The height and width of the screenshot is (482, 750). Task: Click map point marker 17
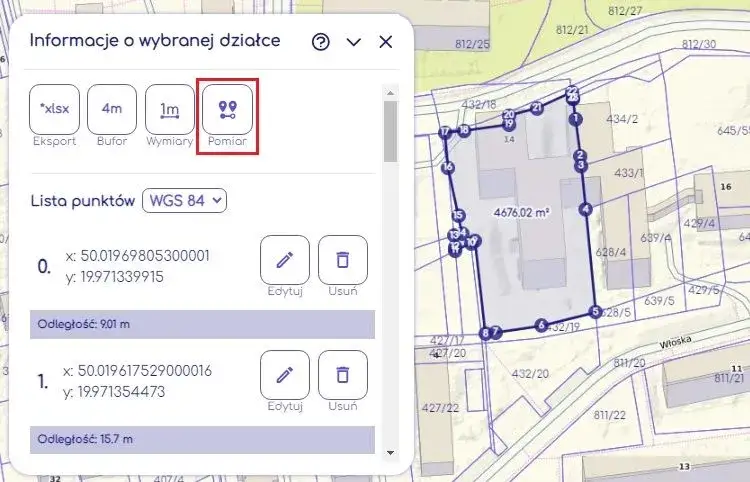point(445,132)
